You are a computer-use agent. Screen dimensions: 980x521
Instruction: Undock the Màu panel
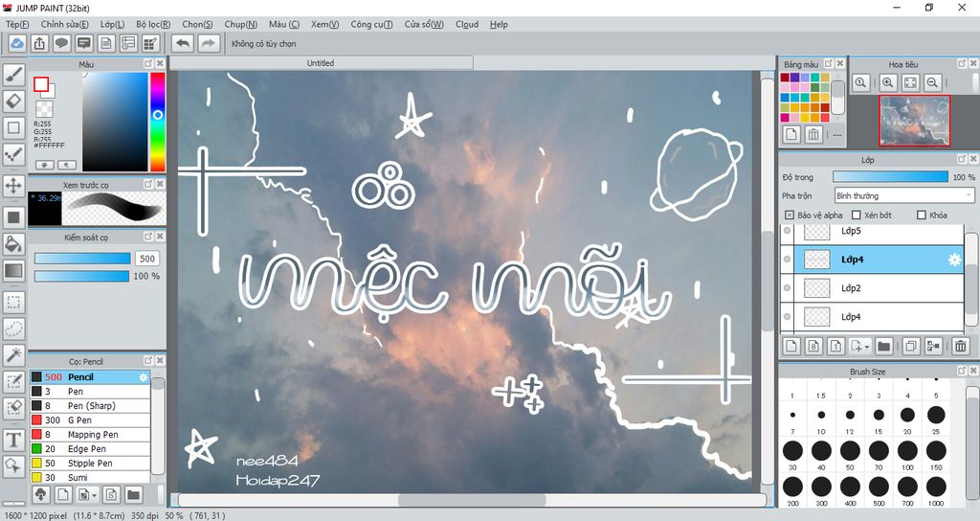148,64
